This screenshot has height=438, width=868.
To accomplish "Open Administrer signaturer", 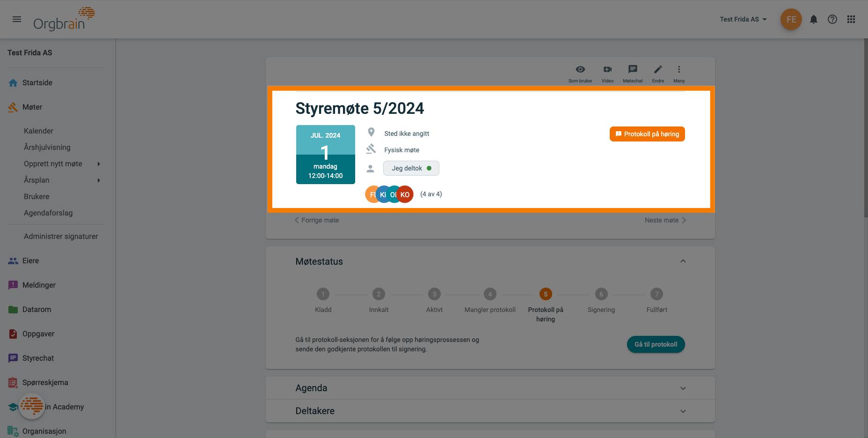I will [x=61, y=236].
